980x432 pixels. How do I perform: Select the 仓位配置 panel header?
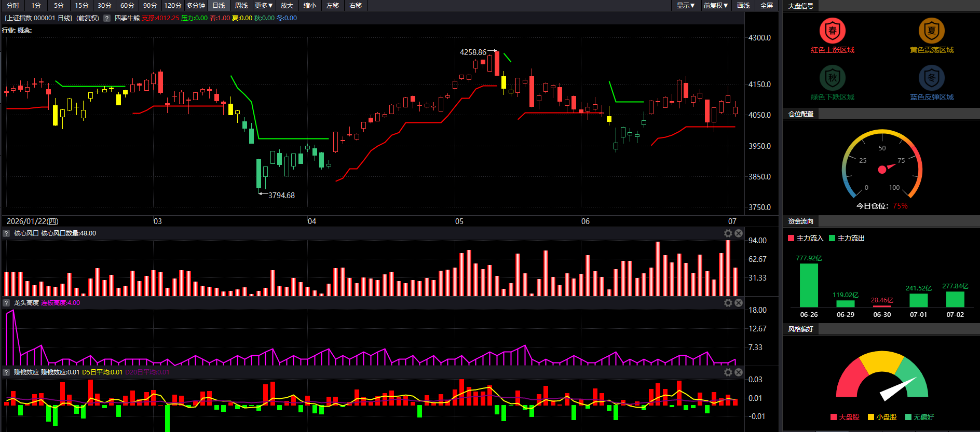[x=801, y=114]
